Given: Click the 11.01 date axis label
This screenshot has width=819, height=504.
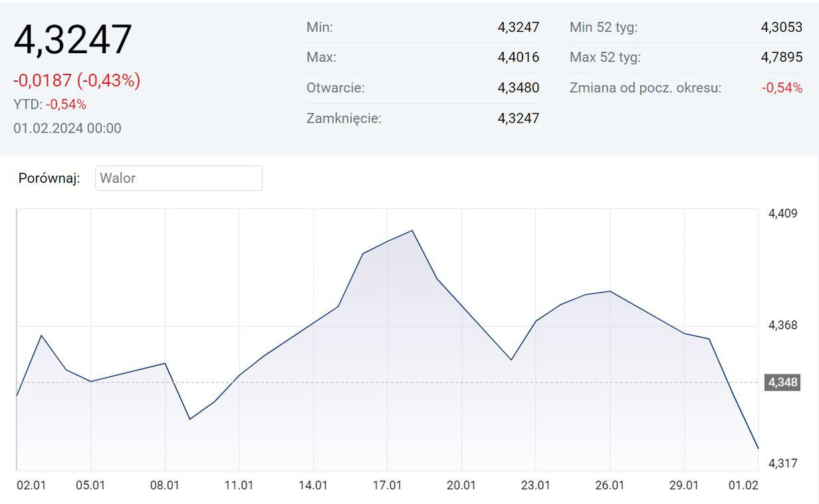Looking at the screenshot, I should point(239,485).
